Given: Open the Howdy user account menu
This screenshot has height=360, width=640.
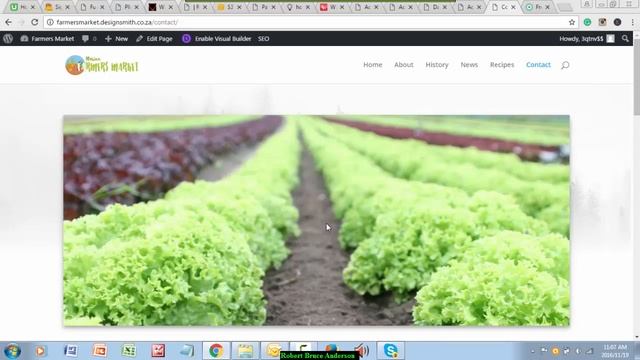Looking at the screenshot, I should click(x=587, y=39).
